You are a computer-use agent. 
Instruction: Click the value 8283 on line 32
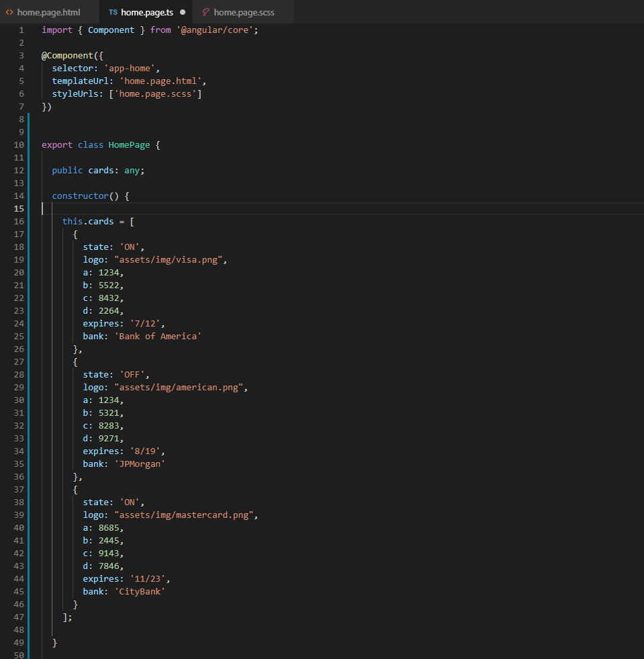[109, 425]
